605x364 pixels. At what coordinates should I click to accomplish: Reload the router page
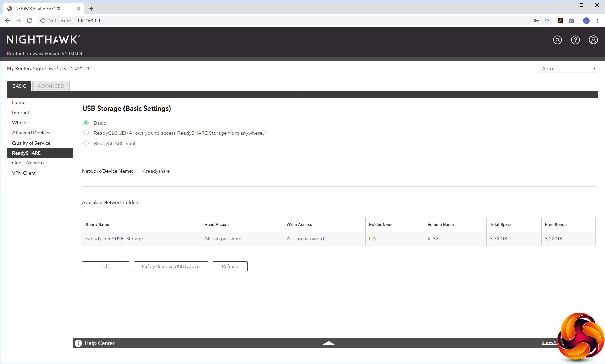click(x=29, y=21)
